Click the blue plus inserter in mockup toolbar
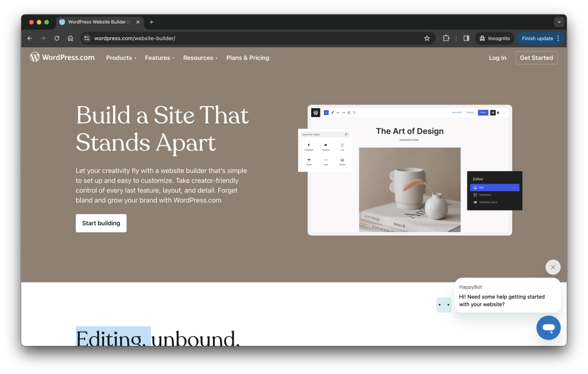 [x=326, y=113]
